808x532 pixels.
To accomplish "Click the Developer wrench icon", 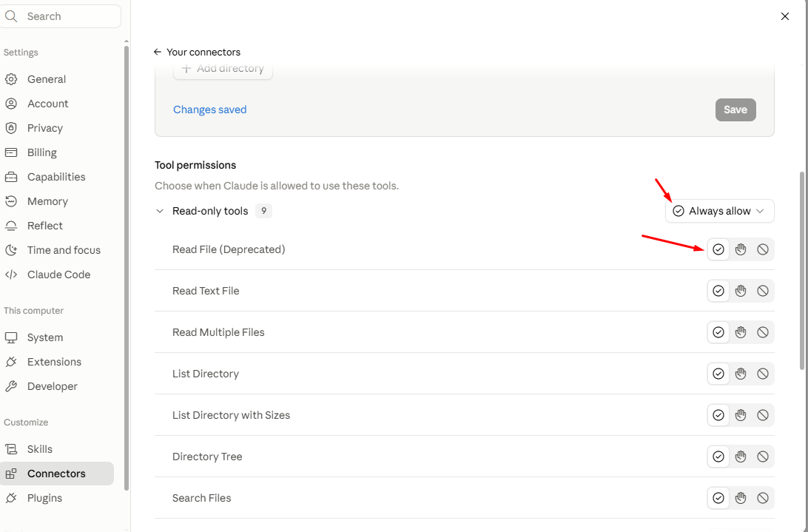I will tap(11, 386).
